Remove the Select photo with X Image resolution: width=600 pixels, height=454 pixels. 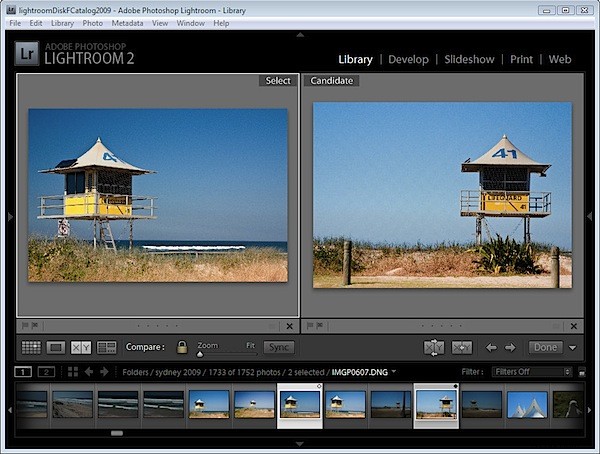pyautogui.click(x=290, y=326)
